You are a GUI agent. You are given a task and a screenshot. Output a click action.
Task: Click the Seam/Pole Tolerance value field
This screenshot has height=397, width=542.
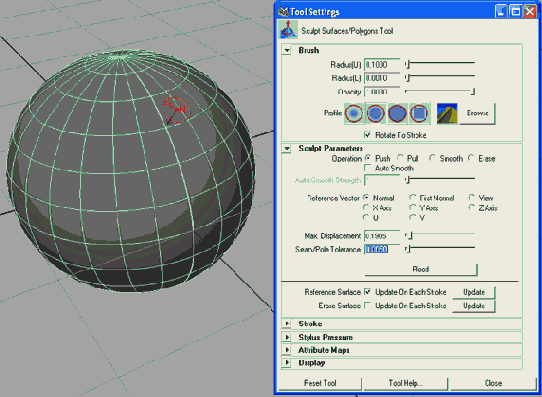(382, 249)
